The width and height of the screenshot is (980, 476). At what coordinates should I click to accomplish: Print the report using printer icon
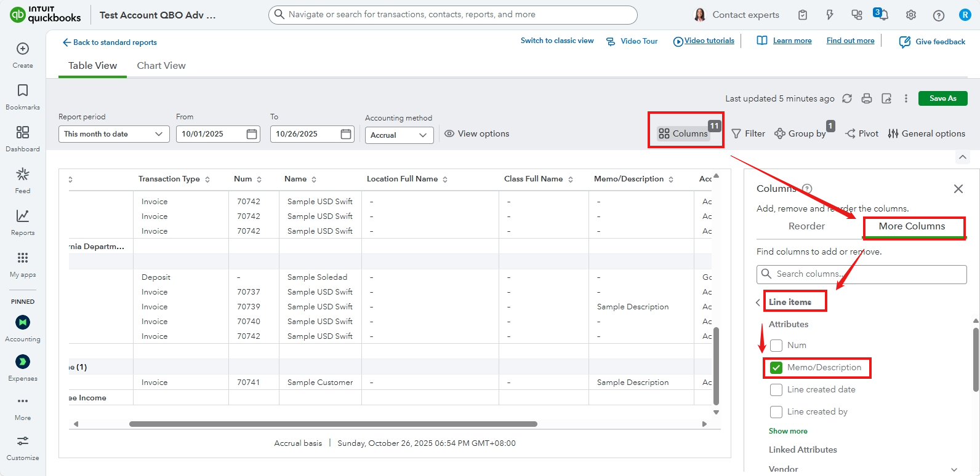(867, 98)
